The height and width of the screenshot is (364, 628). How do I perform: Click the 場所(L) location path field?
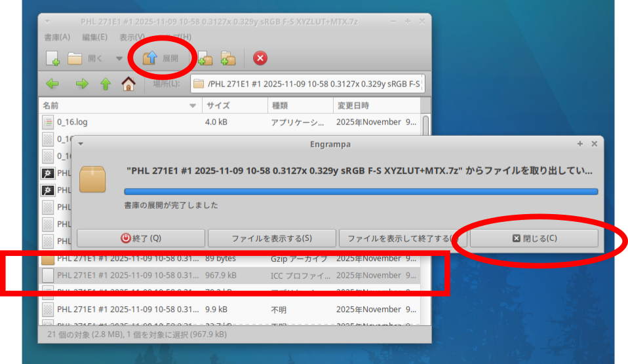click(x=308, y=84)
